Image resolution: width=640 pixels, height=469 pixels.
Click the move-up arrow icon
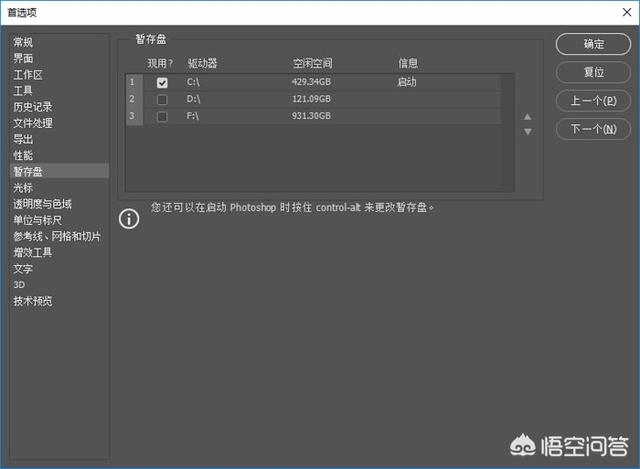coord(528,117)
